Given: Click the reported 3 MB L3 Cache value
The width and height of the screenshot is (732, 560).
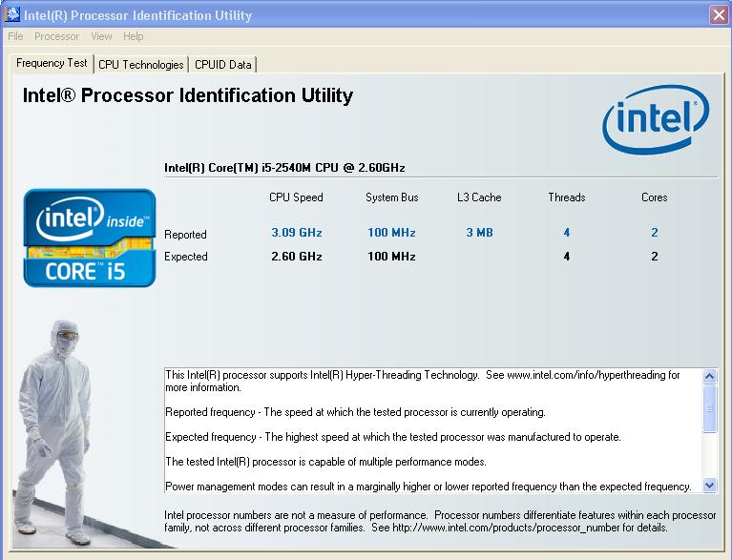Looking at the screenshot, I should 479,233.
